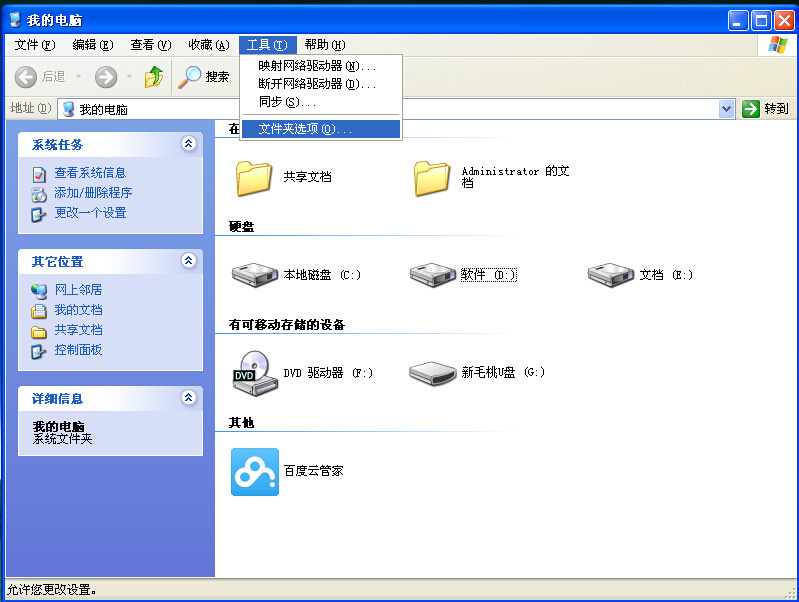The image size is (799, 602).
Task: Click the 共享文档 sidebar folder icon
Action: [x=39, y=332]
